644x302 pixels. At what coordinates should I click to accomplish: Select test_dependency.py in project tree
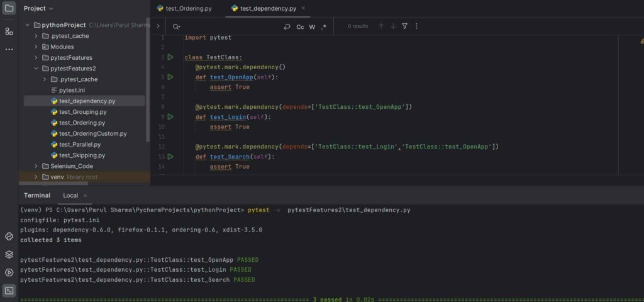(x=84, y=101)
